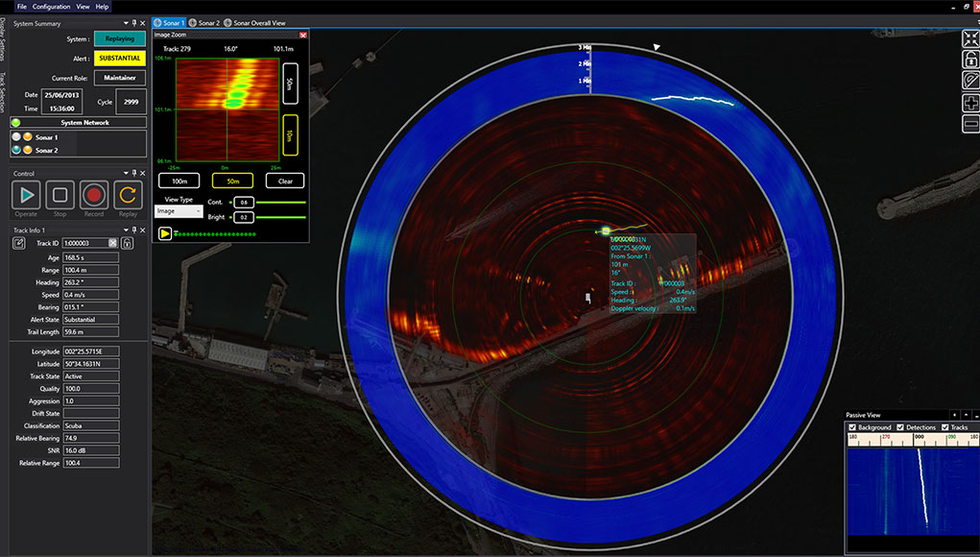This screenshot has height=557, width=980.
Task: Uncheck the Background checkbox in Passive View
Action: point(851,427)
